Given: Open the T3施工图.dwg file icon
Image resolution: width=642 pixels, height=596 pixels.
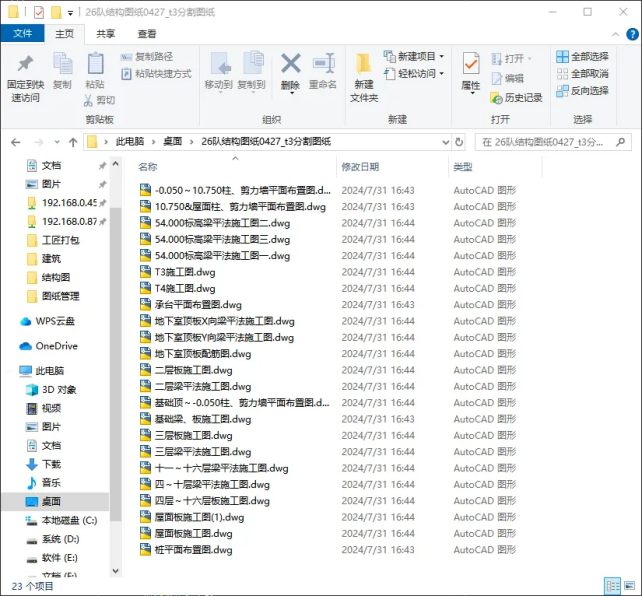Looking at the screenshot, I should click(145, 272).
